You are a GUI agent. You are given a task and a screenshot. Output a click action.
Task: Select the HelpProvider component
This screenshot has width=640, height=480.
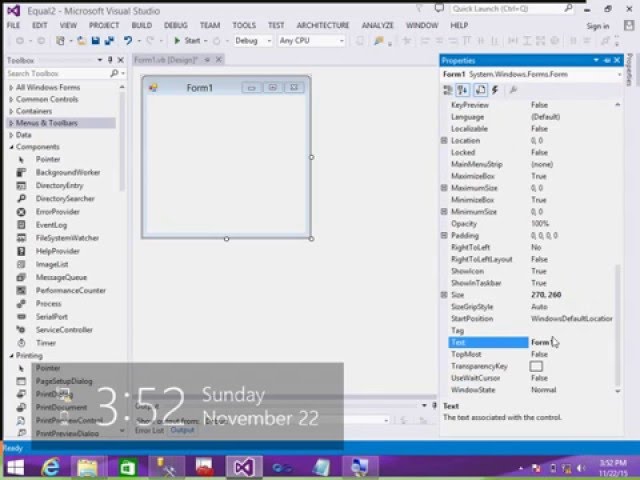58,251
